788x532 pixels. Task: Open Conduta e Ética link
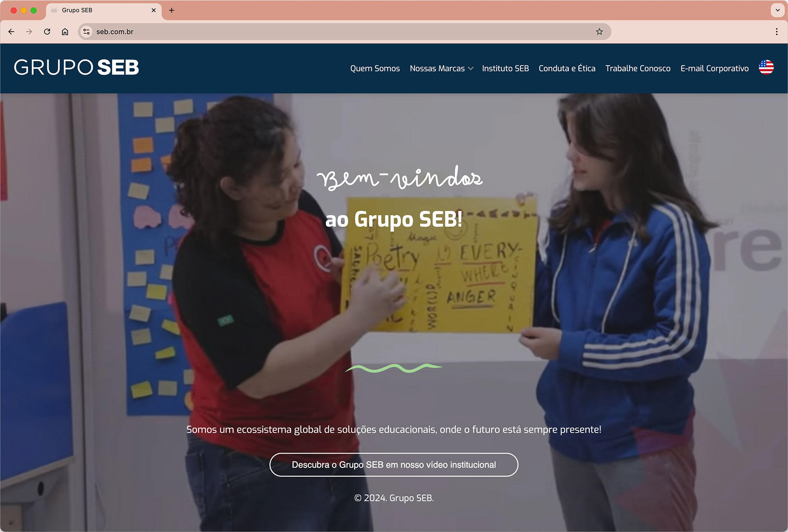pyautogui.click(x=567, y=69)
